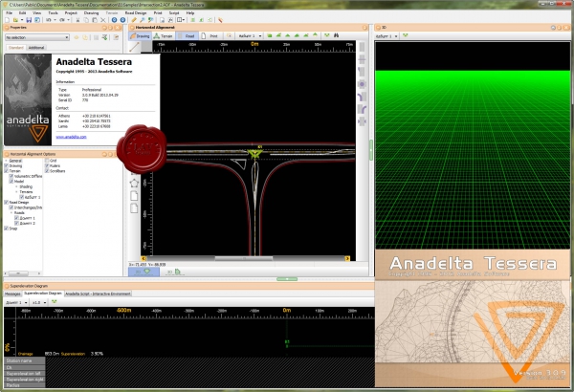The height and width of the screenshot is (392, 574).
Task: Click the Delete X icon in toolbar
Action: pos(103,20)
